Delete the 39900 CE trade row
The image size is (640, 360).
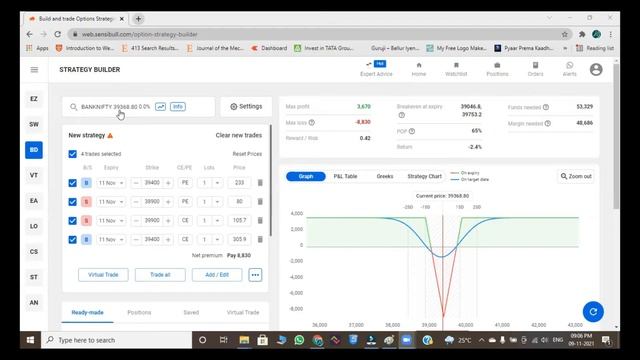[260, 220]
